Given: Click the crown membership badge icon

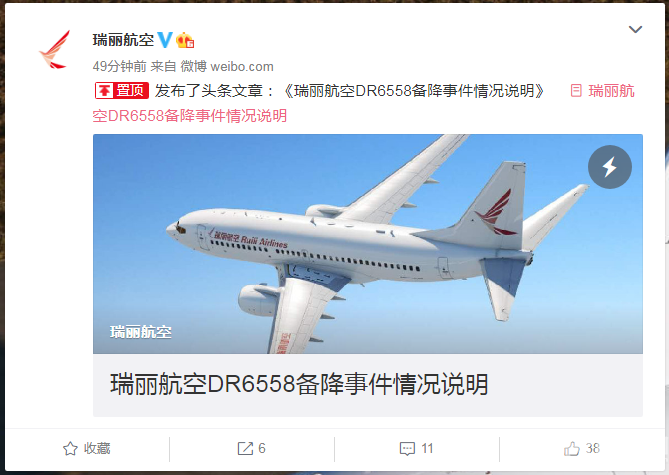Looking at the screenshot, I should tap(185, 40).
